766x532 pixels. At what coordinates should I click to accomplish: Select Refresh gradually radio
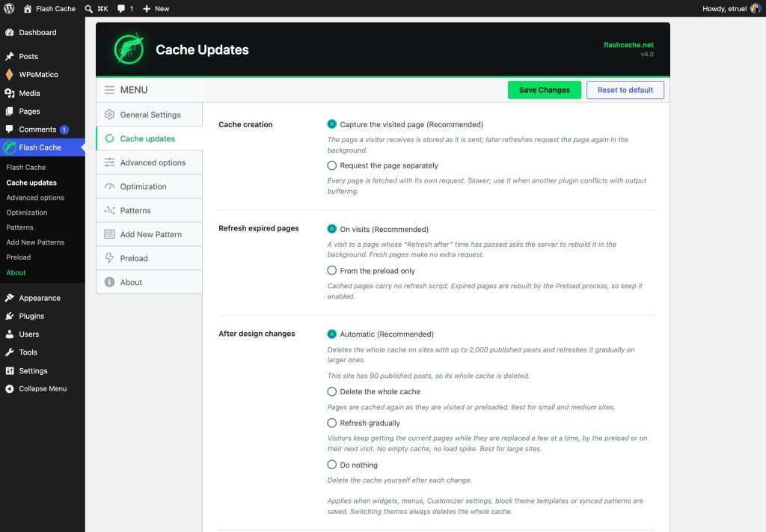click(x=331, y=423)
